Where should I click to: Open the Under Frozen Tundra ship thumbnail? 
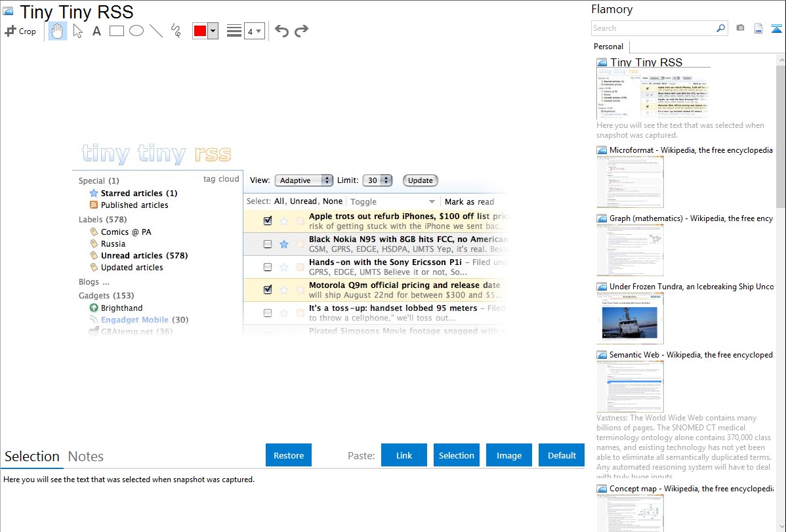(630, 318)
